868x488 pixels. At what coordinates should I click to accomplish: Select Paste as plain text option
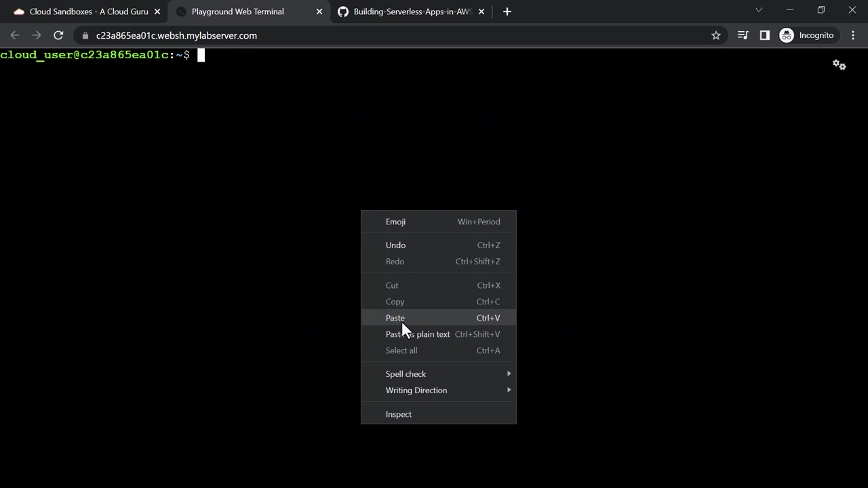439,334
